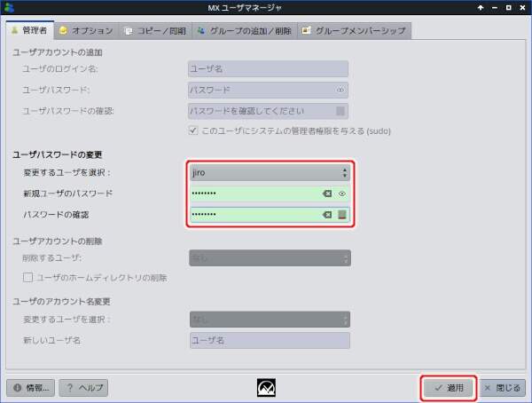Toggle ユーザのホームディレクトリの削除 checkbox
532x403 pixels.
coord(27,278)
